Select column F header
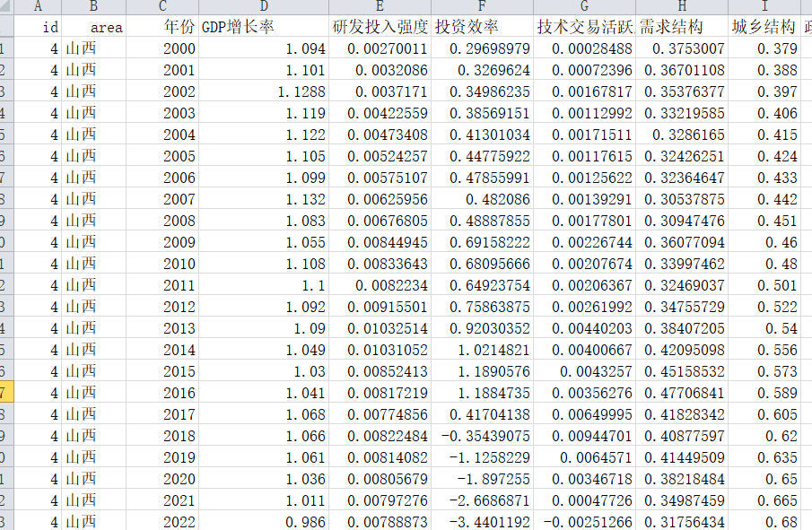The width and height of the screenshot is (812, 530). [x=482, y=7]
